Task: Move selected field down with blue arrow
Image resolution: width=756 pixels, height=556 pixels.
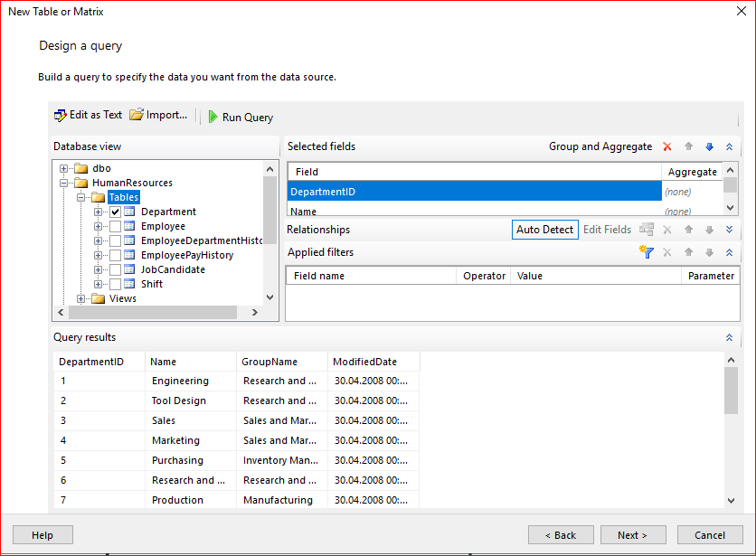Action: (709, 146)
